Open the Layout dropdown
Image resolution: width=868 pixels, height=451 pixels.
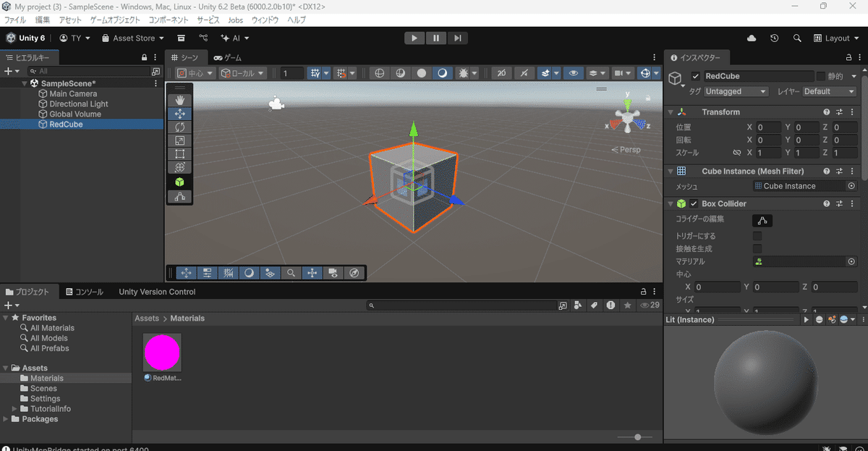(836, 38)
